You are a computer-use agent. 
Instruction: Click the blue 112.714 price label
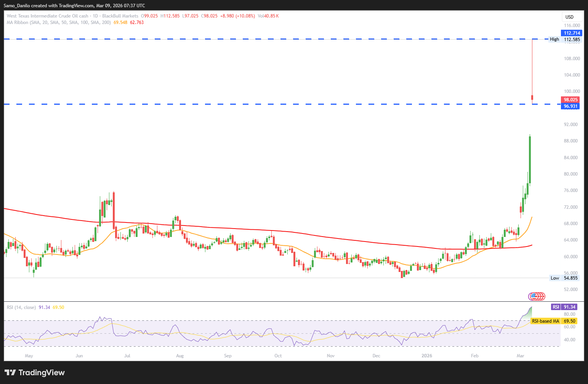[572, 33]
